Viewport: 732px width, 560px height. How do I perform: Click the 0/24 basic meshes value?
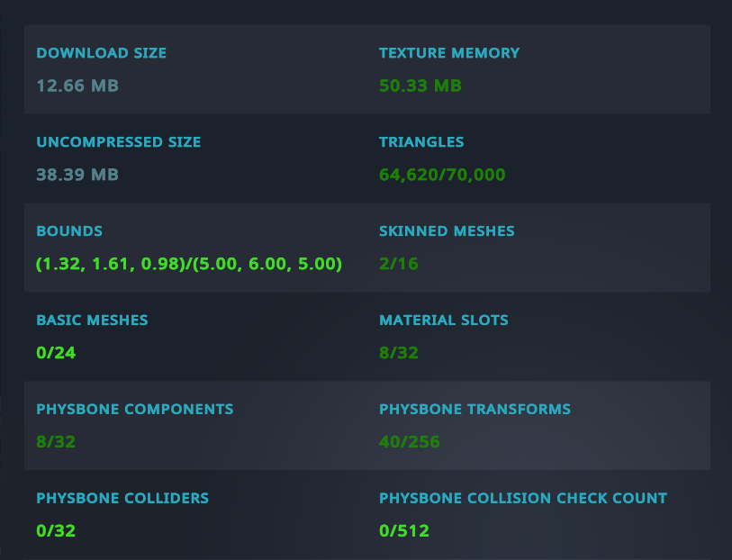click(56, 353)
